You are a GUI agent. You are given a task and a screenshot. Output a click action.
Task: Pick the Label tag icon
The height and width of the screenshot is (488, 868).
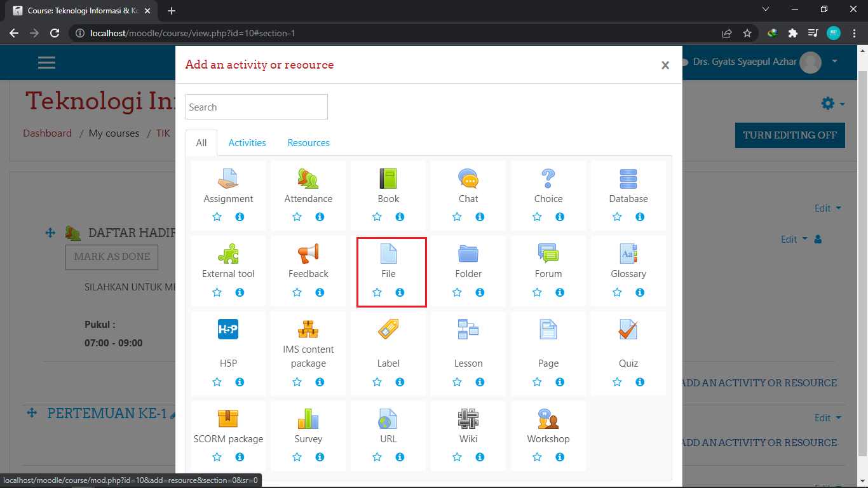(388, 329)
